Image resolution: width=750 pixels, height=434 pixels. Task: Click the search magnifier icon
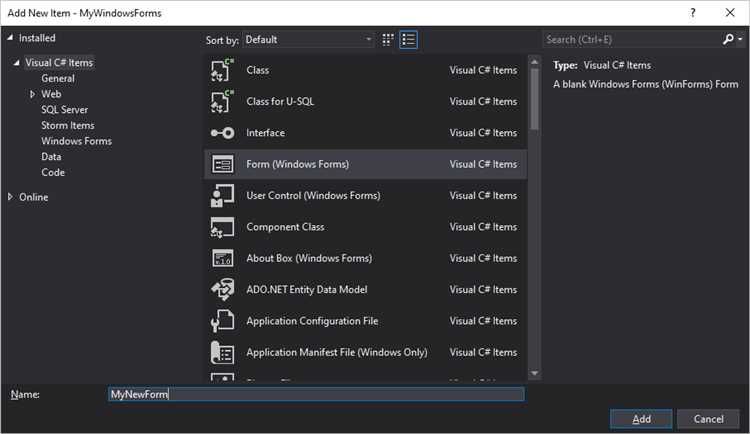[x=728, y=39]
